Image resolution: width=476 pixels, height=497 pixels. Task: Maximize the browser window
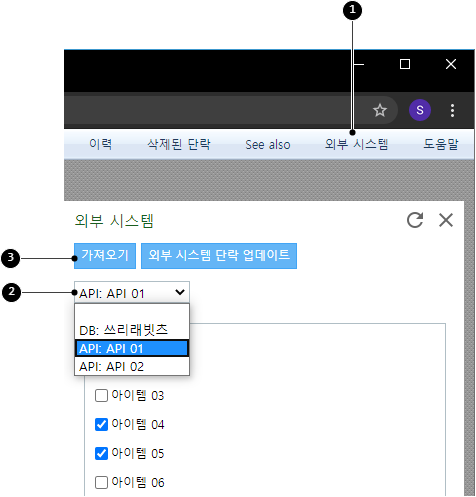tap(405, 64)
